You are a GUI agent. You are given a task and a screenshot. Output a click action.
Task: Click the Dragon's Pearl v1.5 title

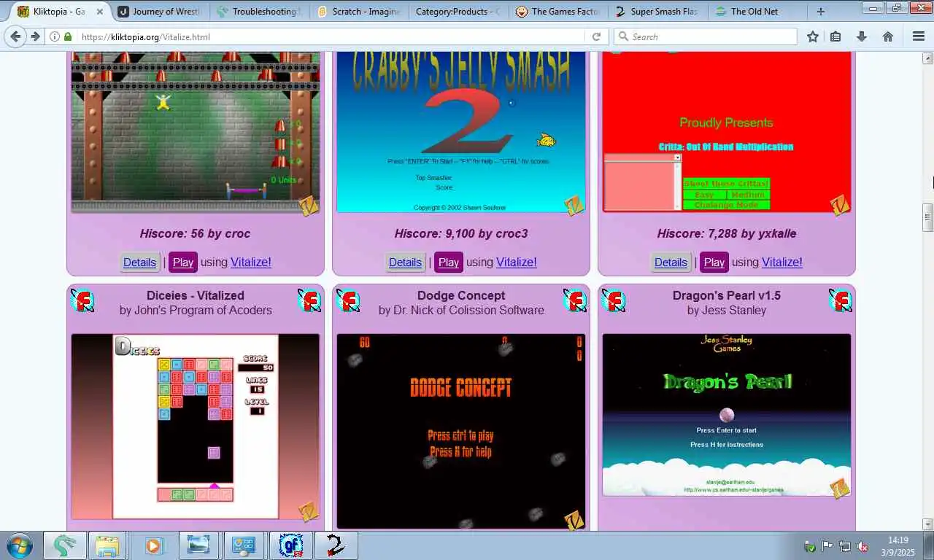pos(727,295)
